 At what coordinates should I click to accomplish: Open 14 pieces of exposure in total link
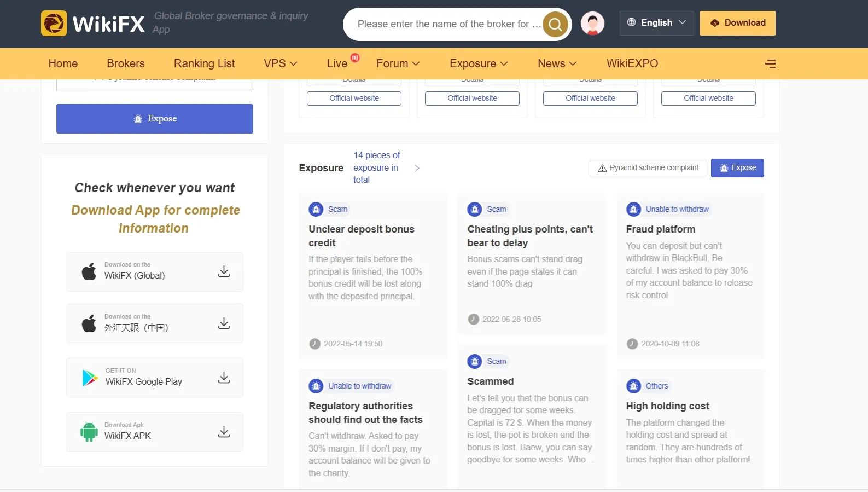[377, 167]
